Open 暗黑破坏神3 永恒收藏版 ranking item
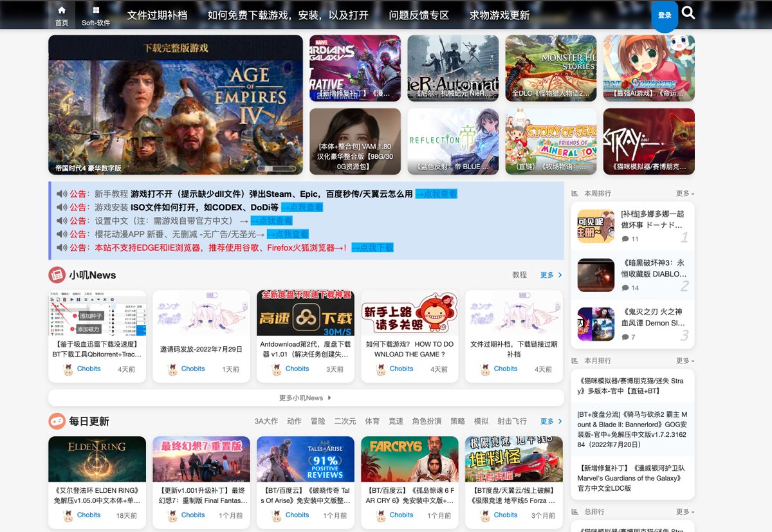The height and width of the screenshot is (532, 772). tap(633, 275)
